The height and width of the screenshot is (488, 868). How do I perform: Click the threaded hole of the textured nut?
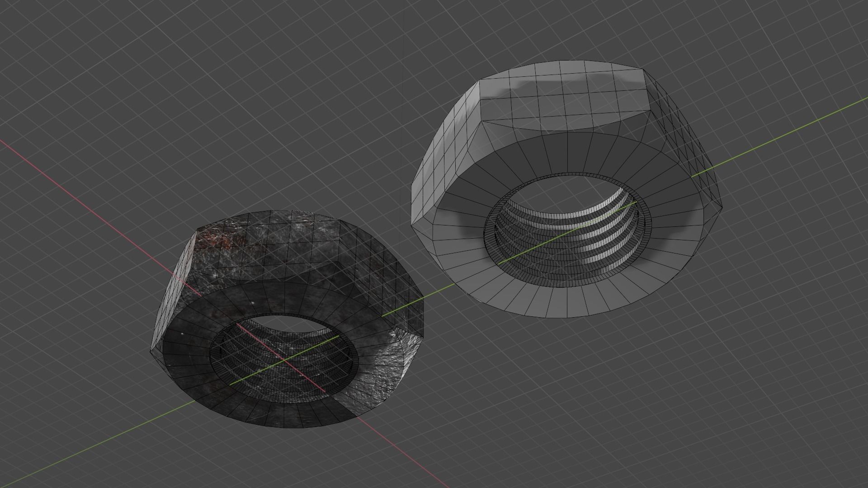(284, 358)
